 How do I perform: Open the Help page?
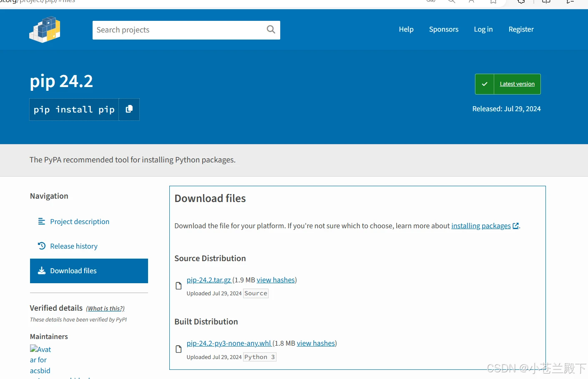point(406,29)
